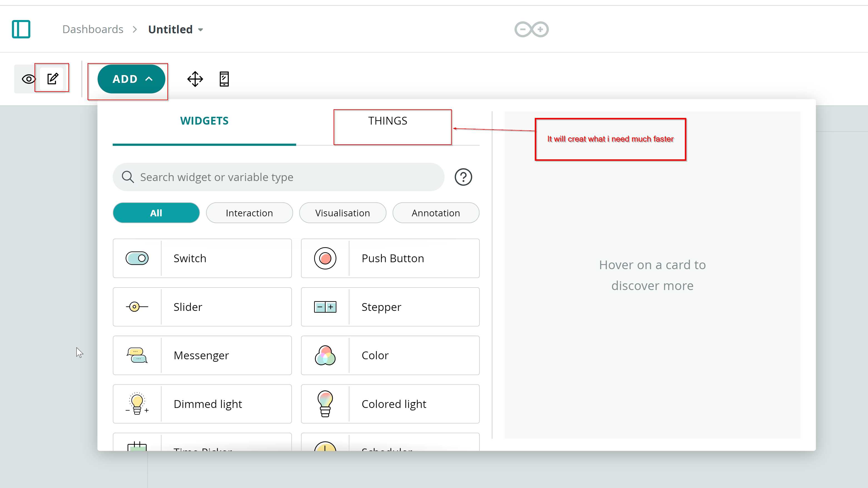The height and width of the screenshot is (488, 868).
Task: Add the Messenger widget card
Action: point(202,355)
